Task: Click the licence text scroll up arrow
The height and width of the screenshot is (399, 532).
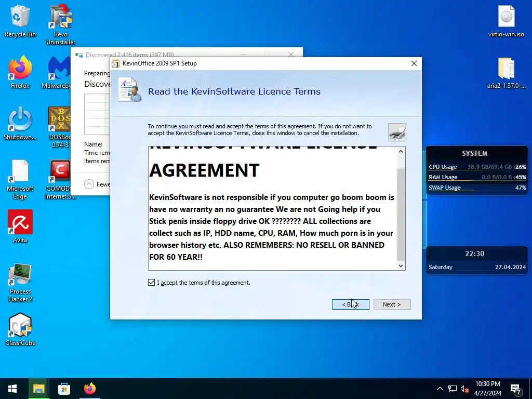Action: click(x=401, y=151)
